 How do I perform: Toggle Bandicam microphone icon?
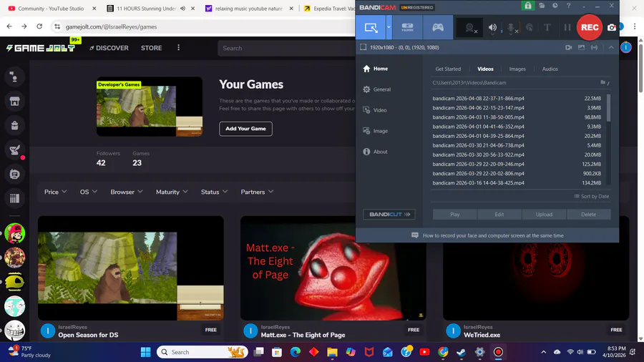click(x=512, y=27)
